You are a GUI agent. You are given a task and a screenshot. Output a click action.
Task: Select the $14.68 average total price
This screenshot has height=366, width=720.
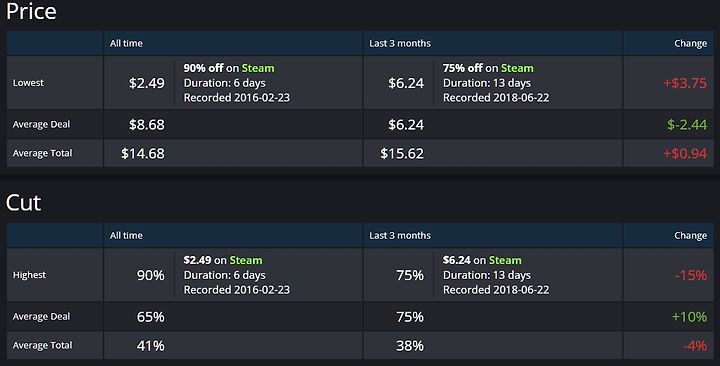(143, 153)
